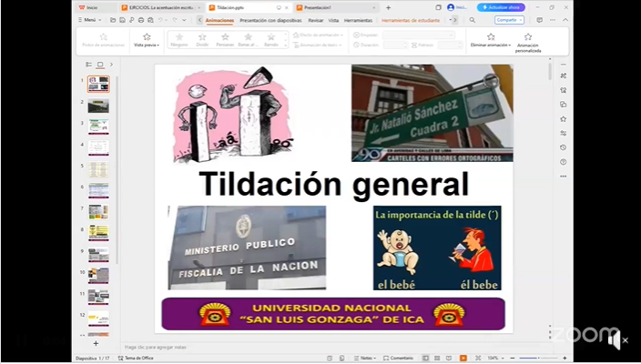Switch to outline view in slide panel
641x364 pixels.
click(x=88, y=65)
